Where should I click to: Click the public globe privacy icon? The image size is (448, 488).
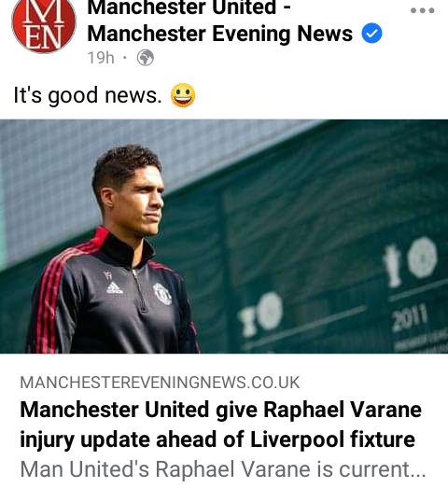pyautogui.click(x=146, y=58)
